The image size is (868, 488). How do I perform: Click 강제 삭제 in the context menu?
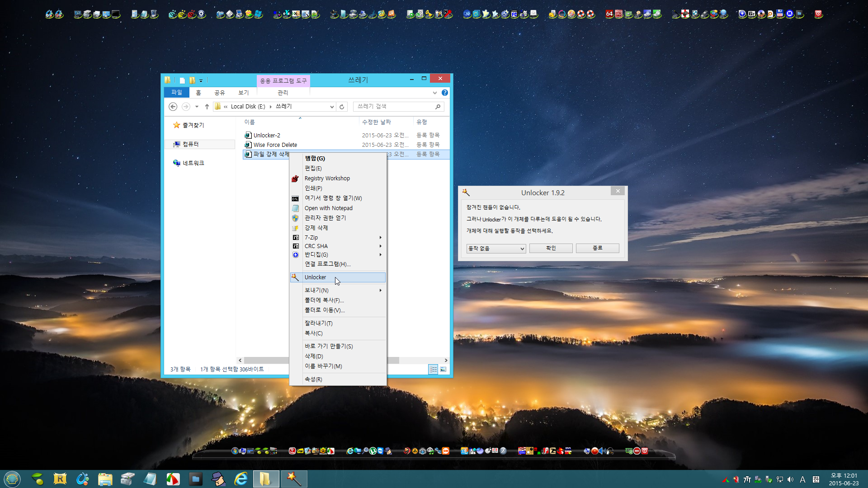(338, 228)
